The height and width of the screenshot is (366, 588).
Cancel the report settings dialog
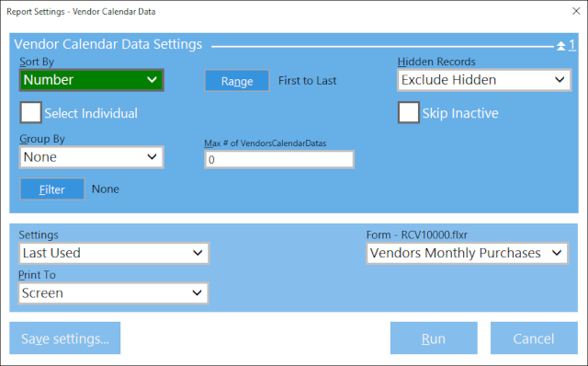tap(534, 338)
